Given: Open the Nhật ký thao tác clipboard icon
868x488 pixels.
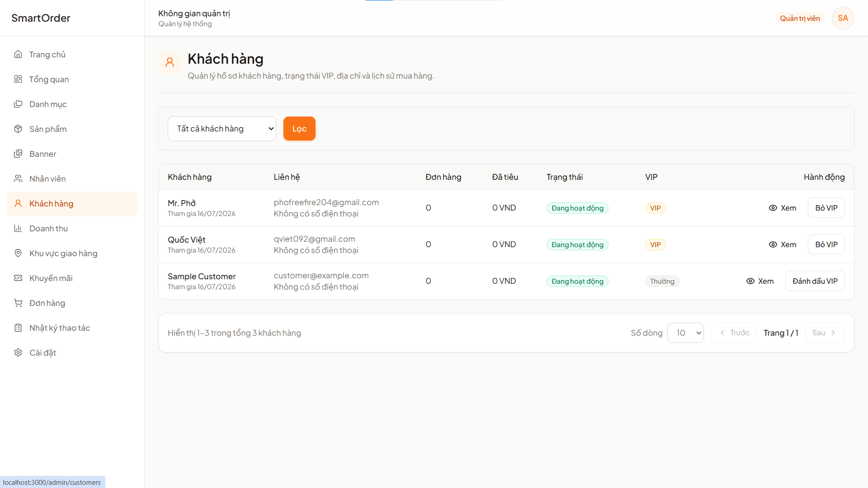Looking at the screenshot, I should [x=18, y=328].
